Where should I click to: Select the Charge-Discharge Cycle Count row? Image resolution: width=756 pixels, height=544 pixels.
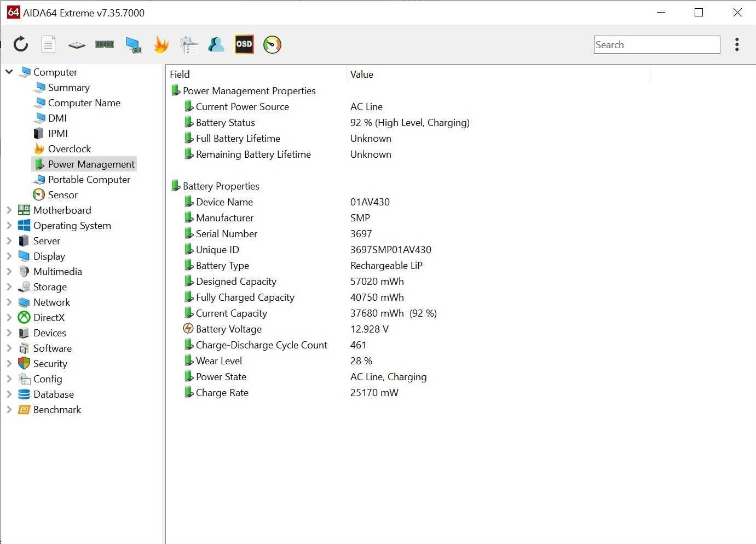262,345
